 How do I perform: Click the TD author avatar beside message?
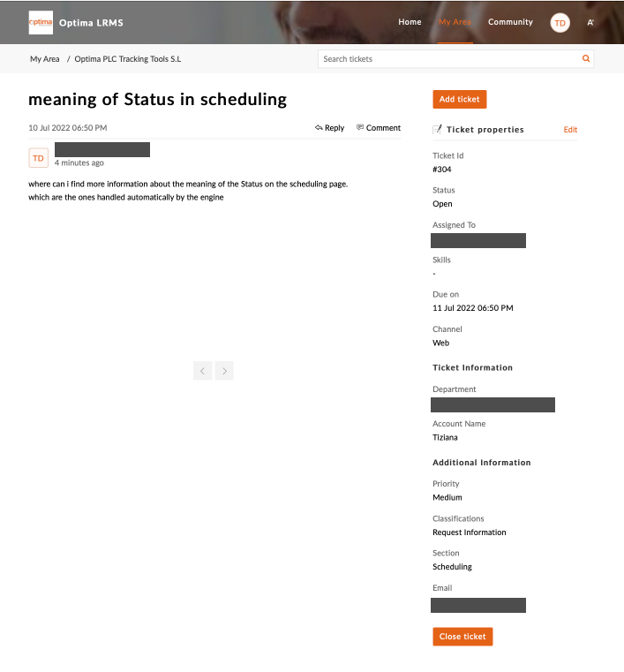tap(38, 158)
